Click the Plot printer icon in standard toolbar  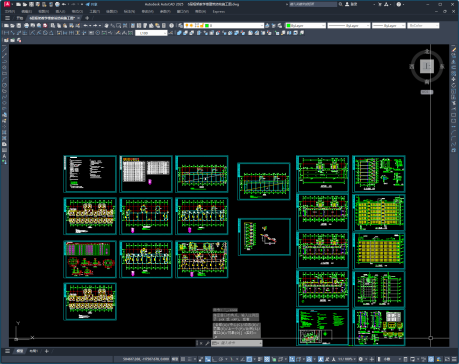(x=26, y=25)
